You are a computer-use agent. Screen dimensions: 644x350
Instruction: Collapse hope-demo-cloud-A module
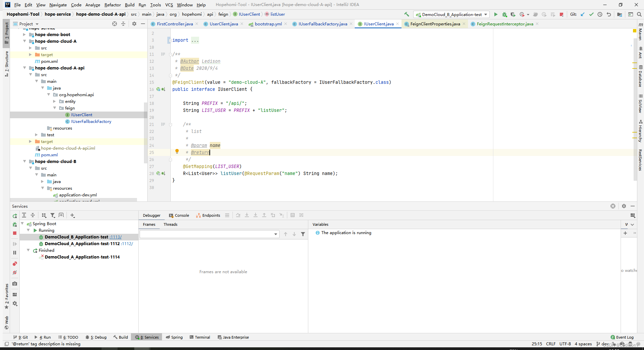pos(24,41)
